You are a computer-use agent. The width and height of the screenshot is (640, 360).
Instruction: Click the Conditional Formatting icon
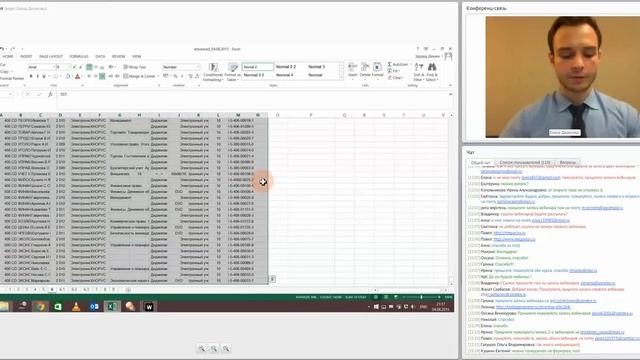(213, 67)
